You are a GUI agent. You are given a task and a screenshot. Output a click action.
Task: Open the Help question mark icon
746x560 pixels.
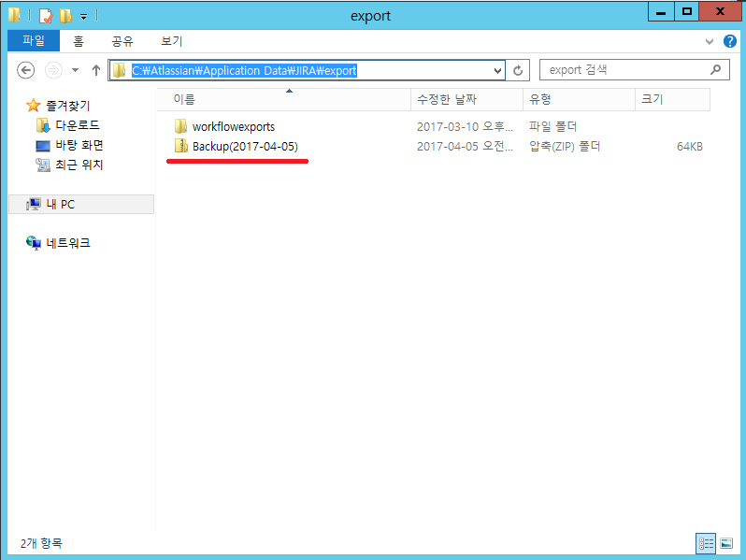coord(730,41)
